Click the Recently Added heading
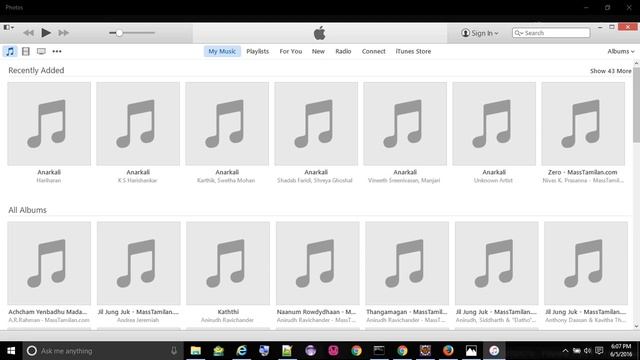 click(36, 70)
